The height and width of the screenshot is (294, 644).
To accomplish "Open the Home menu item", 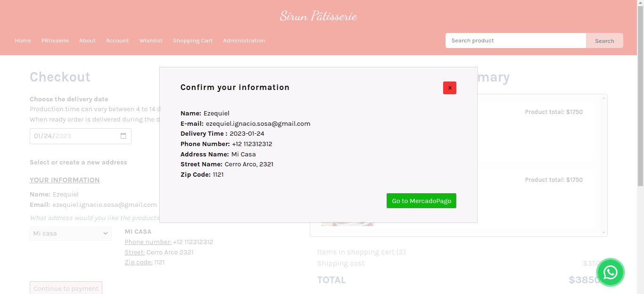I will click(23, 41).
